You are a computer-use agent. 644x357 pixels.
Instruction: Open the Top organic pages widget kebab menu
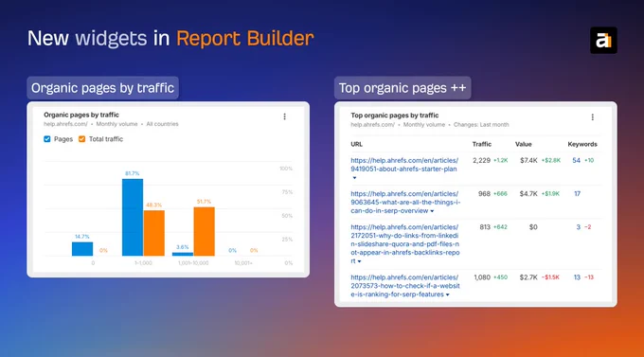592,117
